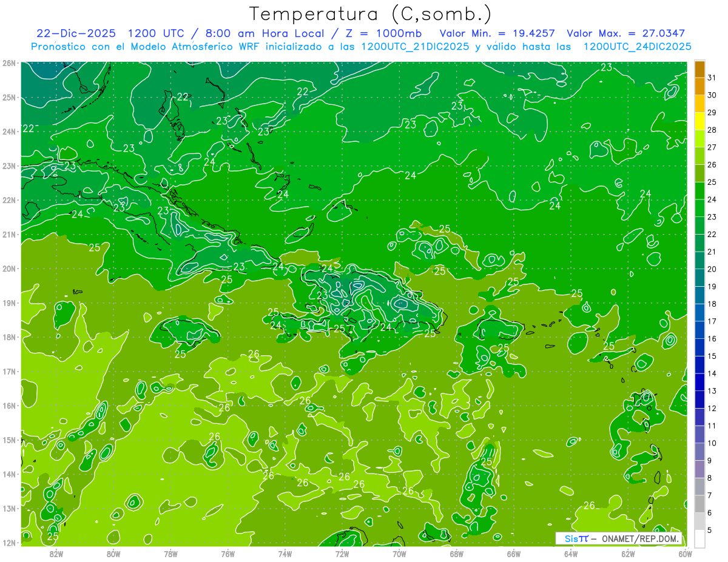The image size is (728, 562).
Task: Click the '22N' latitude axis label
Action: pyautogui.click(x=8, y=200)
